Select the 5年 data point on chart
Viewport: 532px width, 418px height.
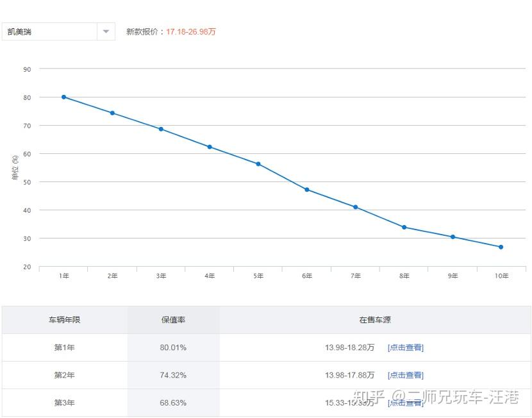click(x=258, y=164)
